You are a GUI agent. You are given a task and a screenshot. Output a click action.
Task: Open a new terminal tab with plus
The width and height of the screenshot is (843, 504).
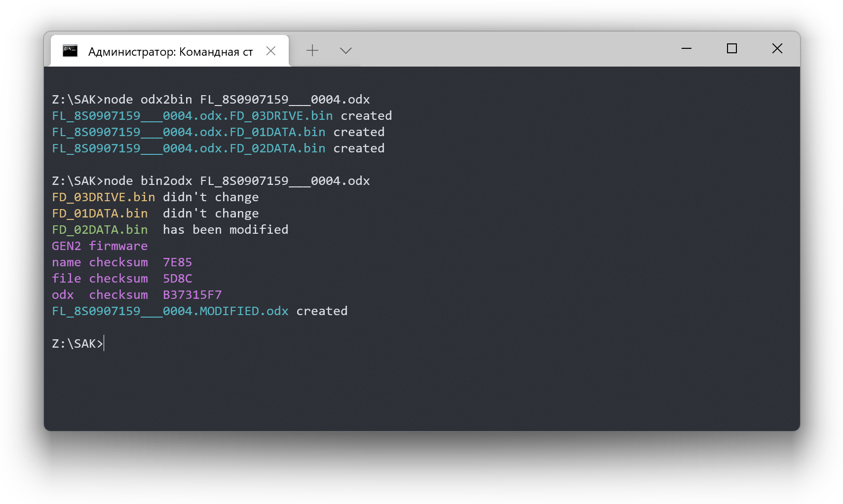tap(312, 50)
